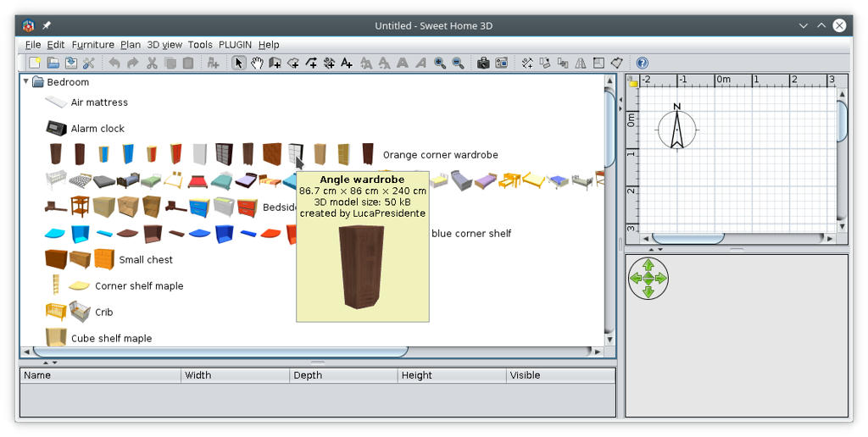Move 3D view backward with down arrow
This screenshot has height=437, width=868.
(648, 291)
